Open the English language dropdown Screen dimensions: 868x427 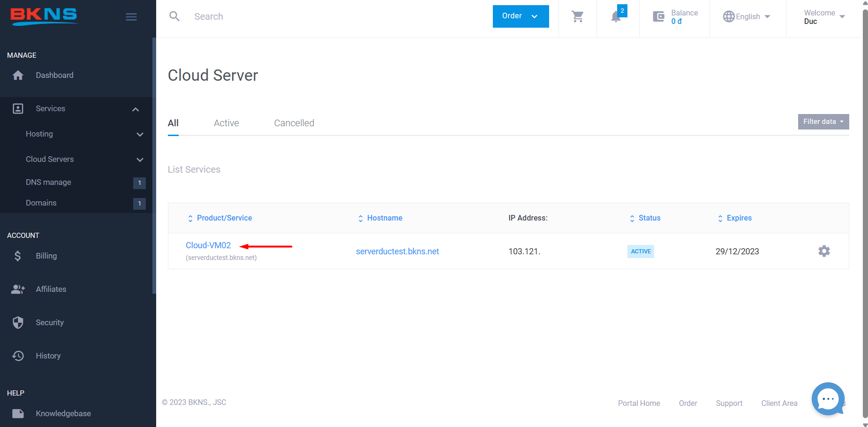pyautogui.click(x=747, y=16)
